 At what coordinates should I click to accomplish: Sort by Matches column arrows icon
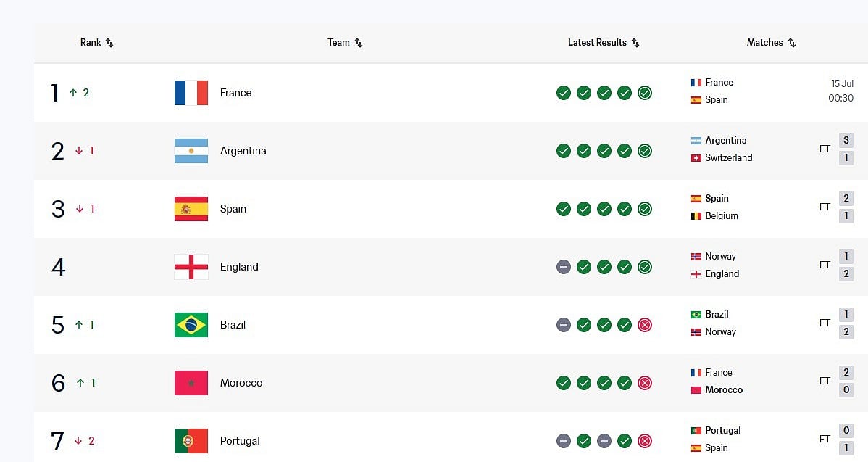(x=792, y=43)
